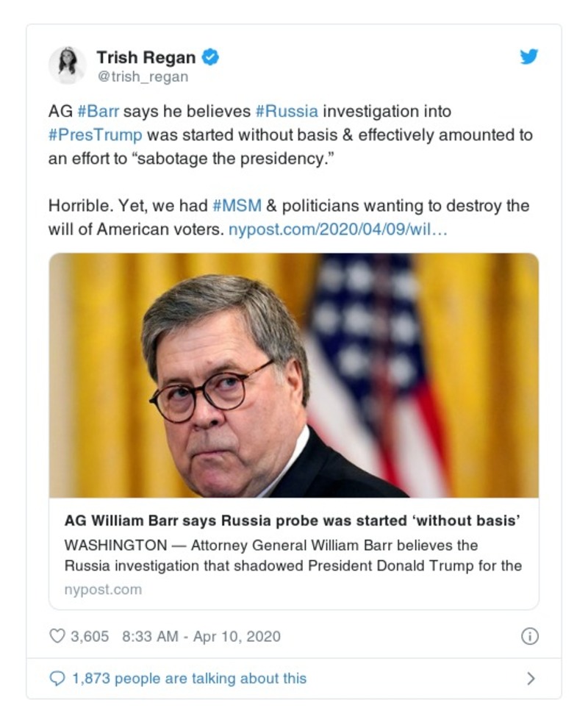The width and height of the screenshot is (588, 722).
Task: Open the #Russia hashtag link
Action: click(287, 112)
